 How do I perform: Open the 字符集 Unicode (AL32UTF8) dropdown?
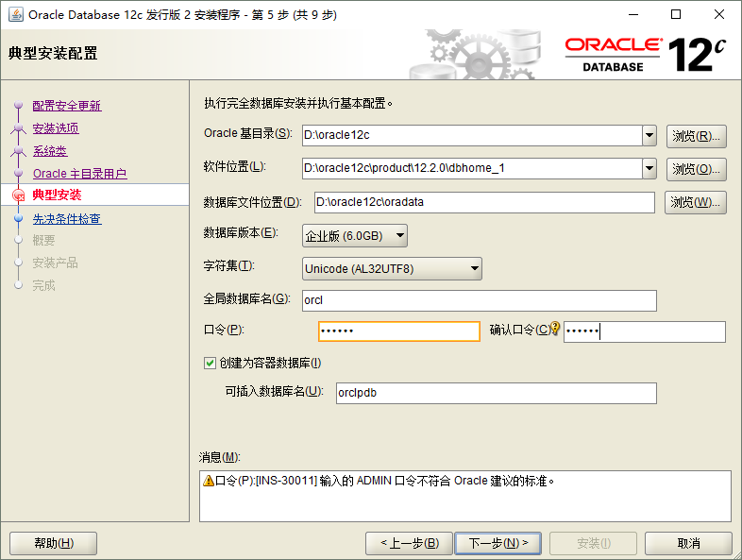point(392,268)
